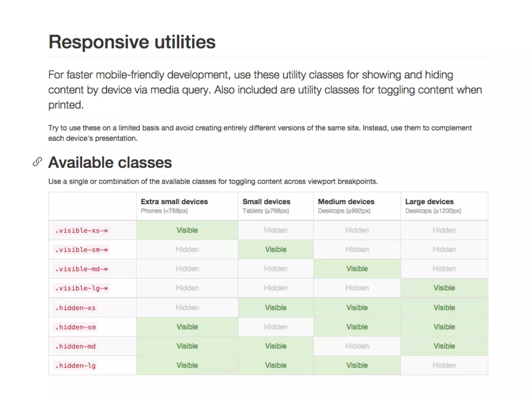Select the .visible-xs-* class code
Screen dimensions: 532x399
tap(82, 231)
